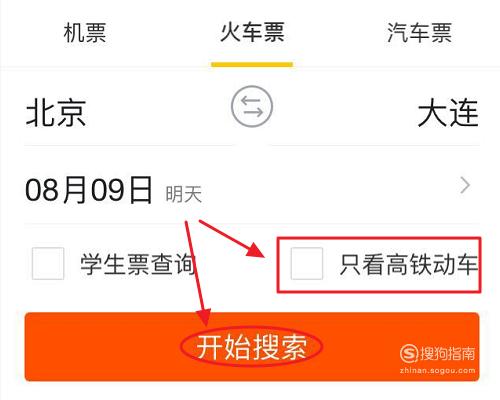Tap the 学生票查询 label text
500x400 pixels.
[x=138, y=264]
